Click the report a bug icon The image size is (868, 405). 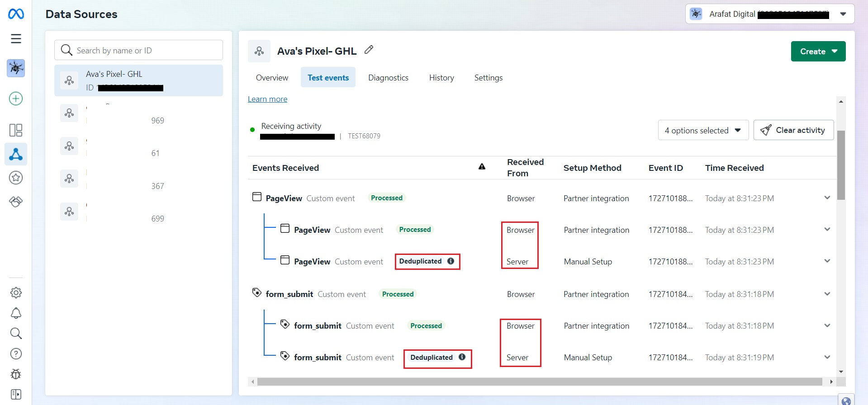[16, 374]
